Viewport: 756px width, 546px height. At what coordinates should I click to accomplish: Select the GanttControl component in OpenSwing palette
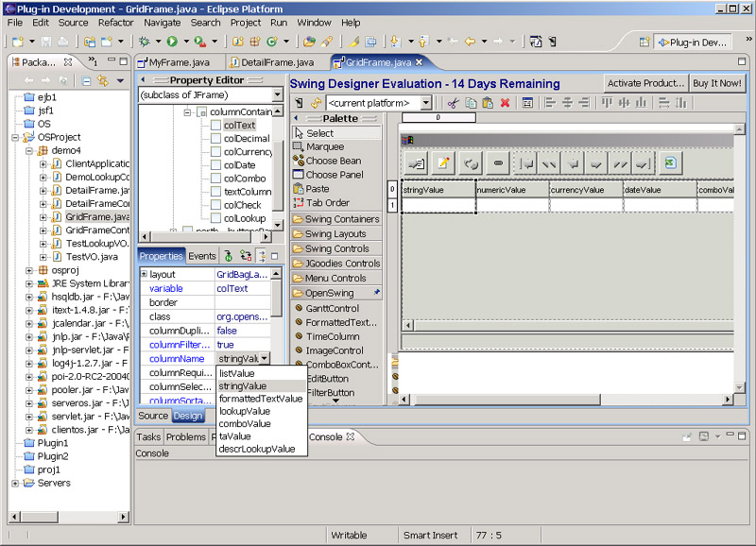coord(332,308)
